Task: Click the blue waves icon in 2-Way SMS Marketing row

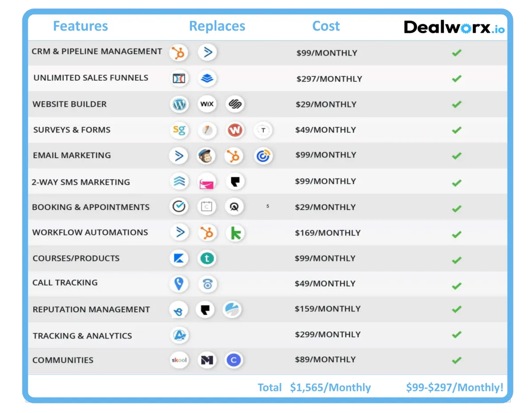Action: tap(179, 182)
